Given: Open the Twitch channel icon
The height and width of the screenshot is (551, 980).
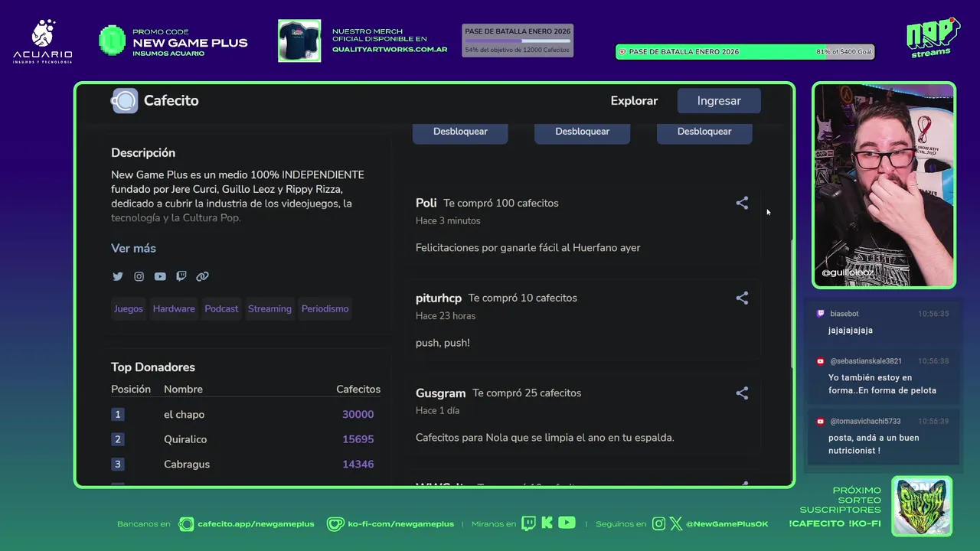Looking at the screenshot, I should [x=181, y=276].
